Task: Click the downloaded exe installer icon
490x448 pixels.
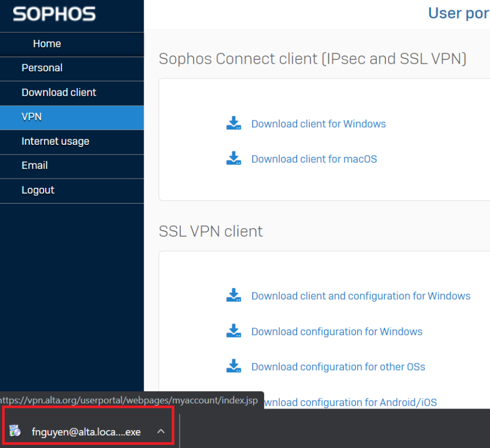Action: [x=15, y=431]
